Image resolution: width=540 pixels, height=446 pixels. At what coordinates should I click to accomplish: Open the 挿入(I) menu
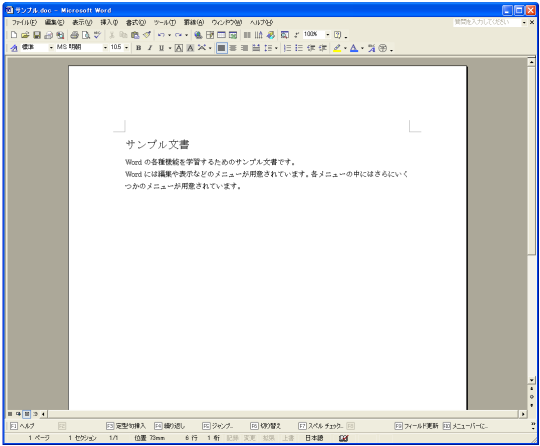pos(109,23)
